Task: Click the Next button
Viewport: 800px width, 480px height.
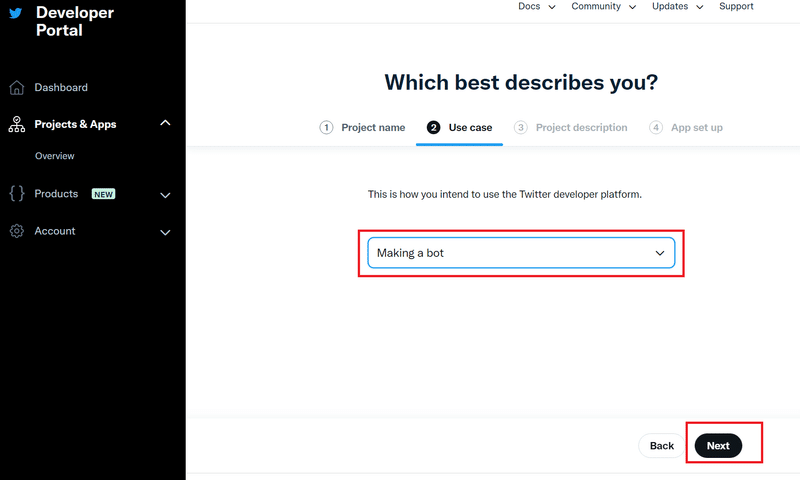Action: [x=718, y=446]
